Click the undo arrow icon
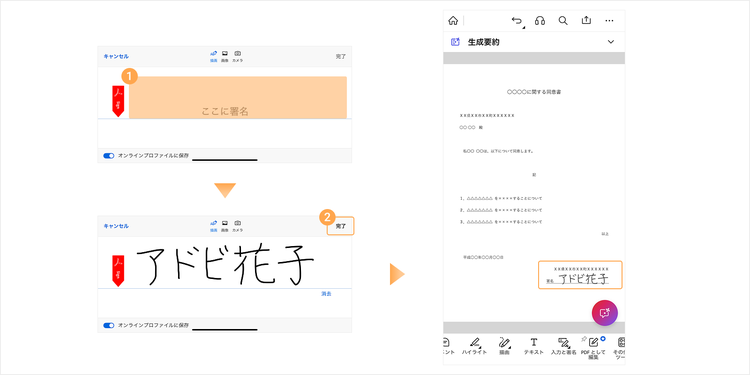The height and width of the screenshot is (375, 750). [517, 21]
